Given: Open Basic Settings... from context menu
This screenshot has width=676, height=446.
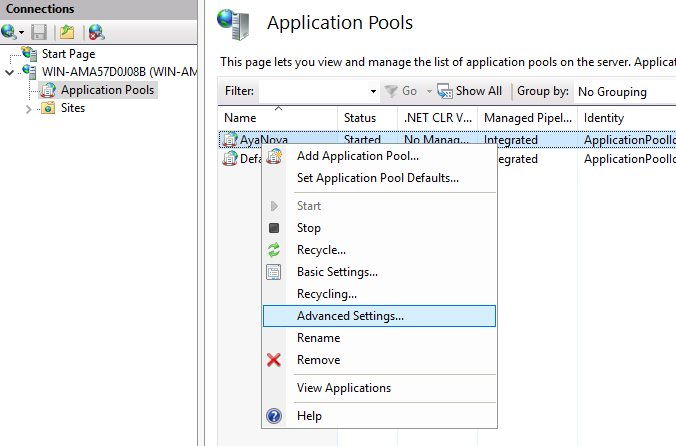Looking at the screenshot, I should (x=379, y=272).
